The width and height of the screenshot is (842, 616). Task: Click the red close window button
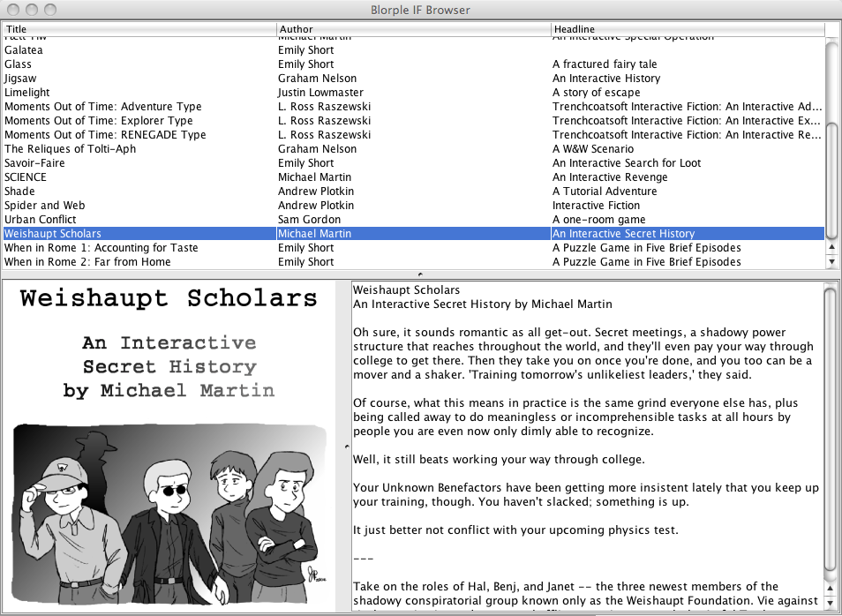13,10
